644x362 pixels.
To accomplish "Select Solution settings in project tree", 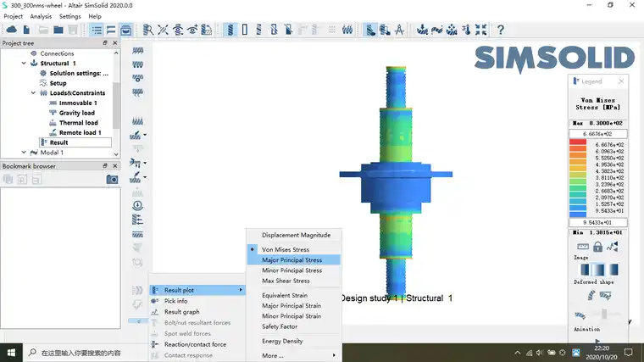I will (x=79, y=73).
